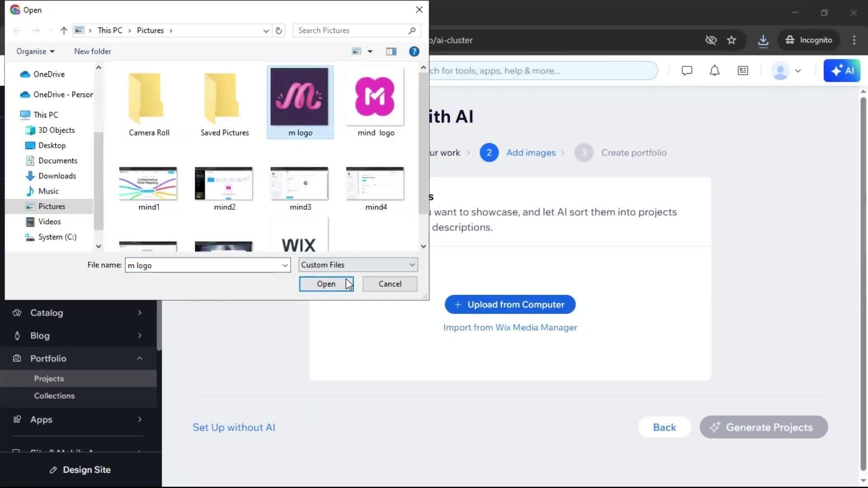The height and width of the screenshot is (488, 868).
Task: Click the search magnifier in Search Pictures
Action: tap(412, 30)
